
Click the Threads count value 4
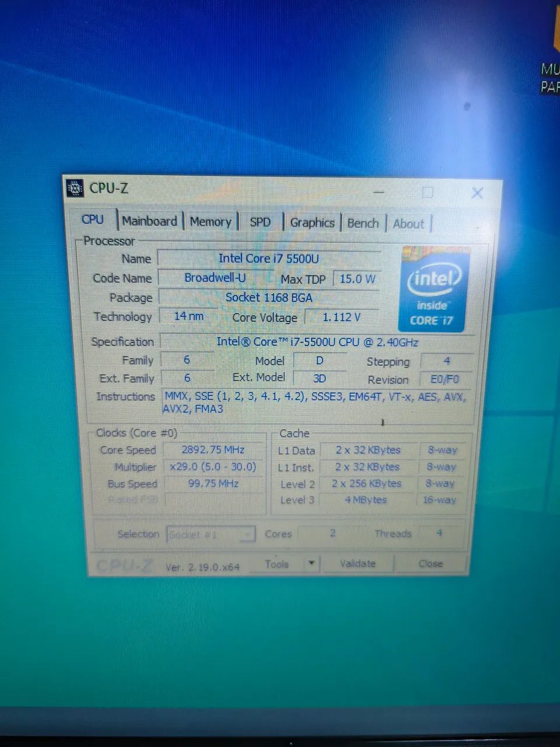[439, 533]
